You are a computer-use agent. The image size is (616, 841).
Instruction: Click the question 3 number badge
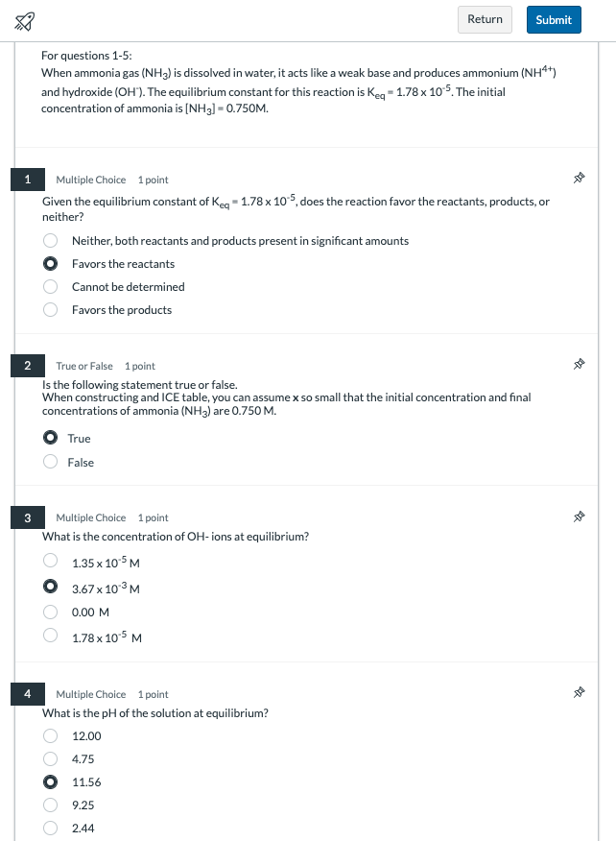[x=27, y=517]
